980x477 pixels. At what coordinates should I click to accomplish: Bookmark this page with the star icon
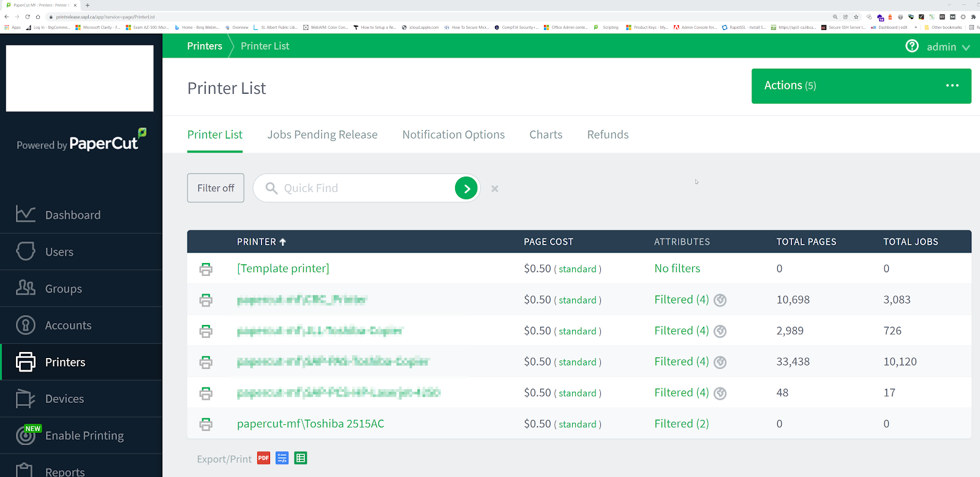click(x=856, y=17)
